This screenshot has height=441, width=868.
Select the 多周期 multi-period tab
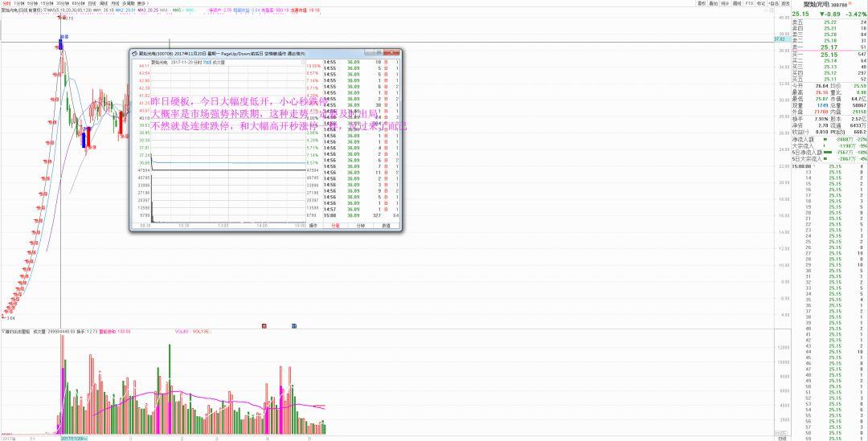coord(129,3)
